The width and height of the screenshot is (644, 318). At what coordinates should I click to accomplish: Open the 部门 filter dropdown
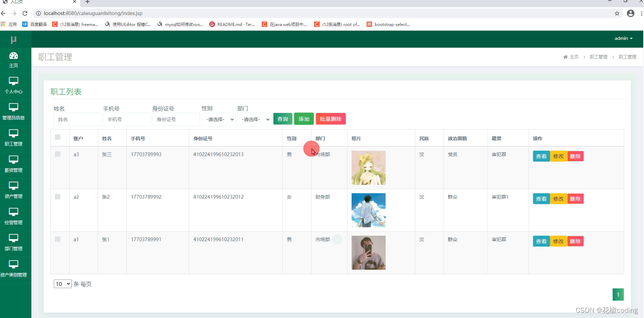coord(254,119)
